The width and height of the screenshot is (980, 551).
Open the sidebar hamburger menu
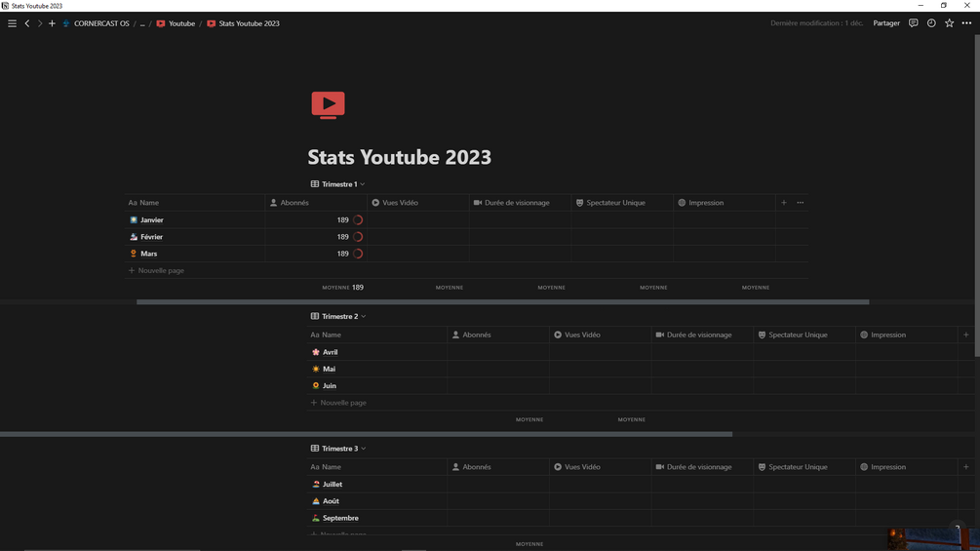click(x=12, y=23)
